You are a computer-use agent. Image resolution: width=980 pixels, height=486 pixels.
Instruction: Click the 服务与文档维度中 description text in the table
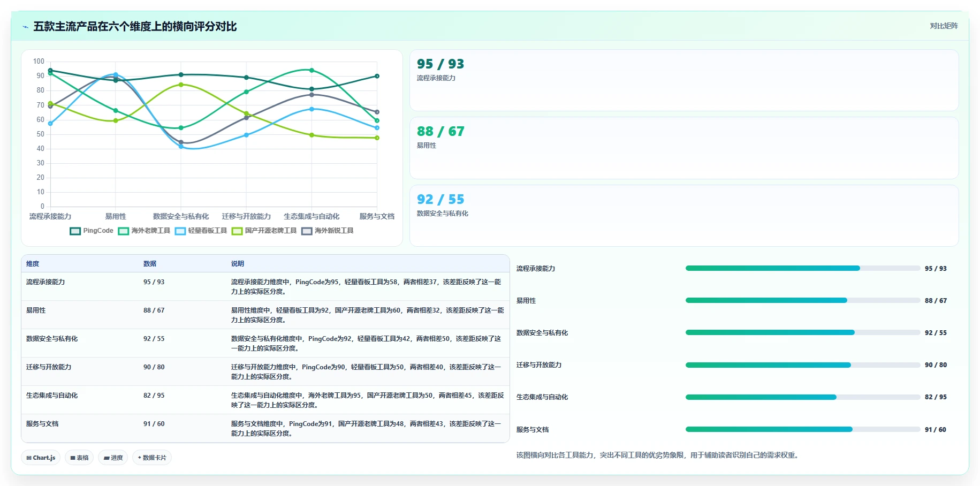[366, 428]
